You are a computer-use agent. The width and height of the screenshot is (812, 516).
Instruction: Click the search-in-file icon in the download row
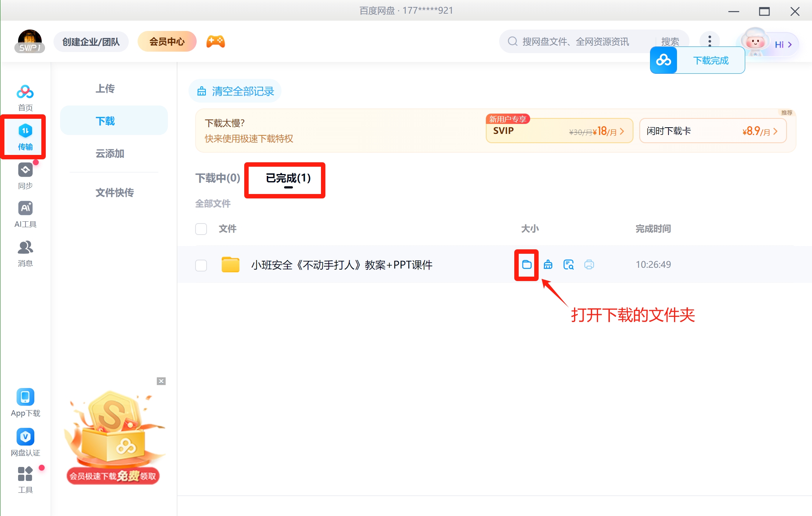pyautogui.click(x=569, y=264)
